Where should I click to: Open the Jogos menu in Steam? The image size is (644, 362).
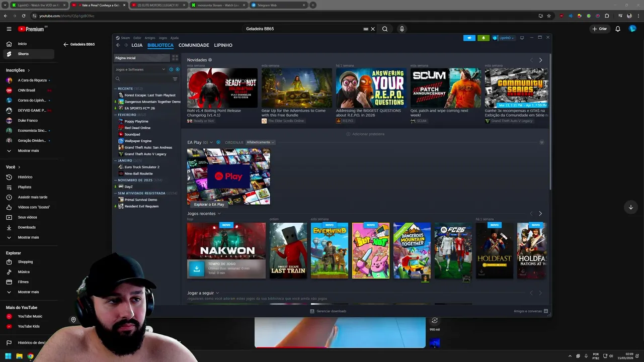pyautogui.click(x=163, y=38)
